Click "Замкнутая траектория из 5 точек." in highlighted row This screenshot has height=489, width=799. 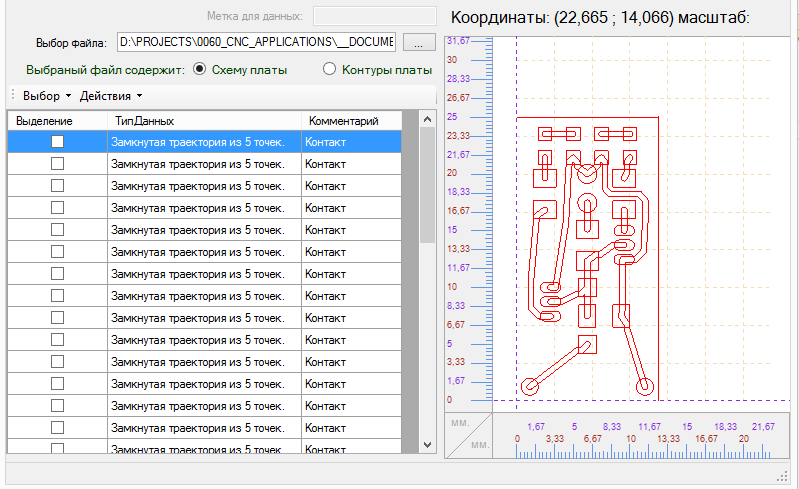pos(204,142)
